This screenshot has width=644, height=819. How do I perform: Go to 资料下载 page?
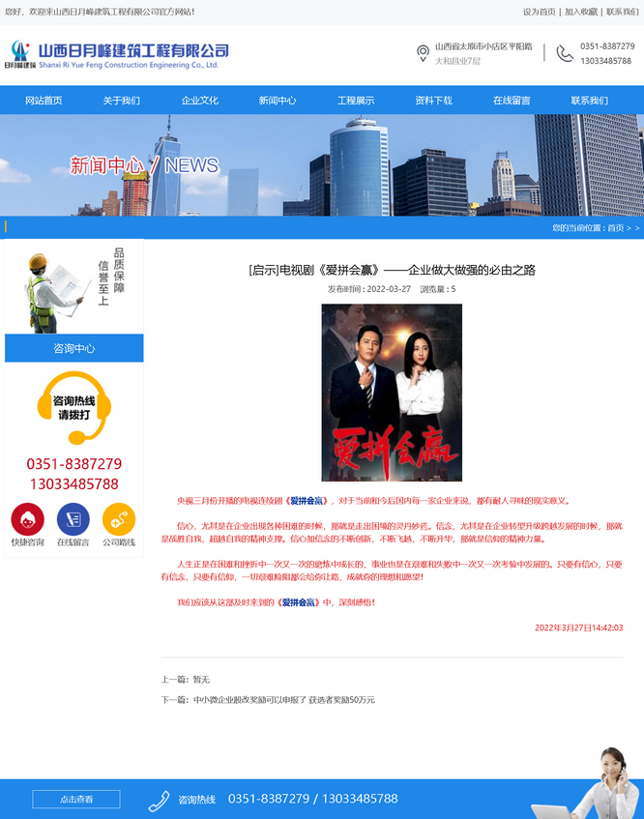click(433, 101)
